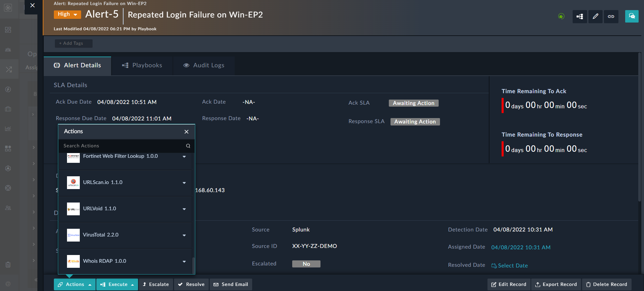Viewport: 644px width, 291px height.
Task: Click the VirusTotal connector logo
Action: click(73, 235)
